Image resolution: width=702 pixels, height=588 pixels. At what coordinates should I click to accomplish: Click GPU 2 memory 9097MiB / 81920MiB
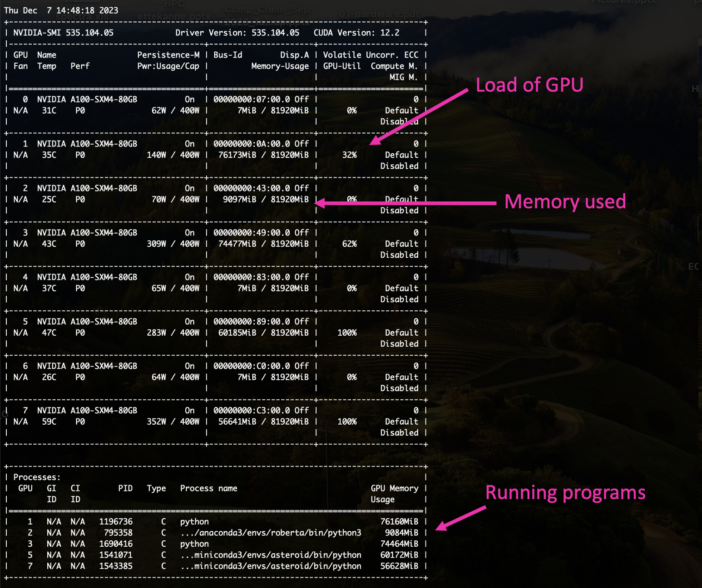[x=266, y=199]
